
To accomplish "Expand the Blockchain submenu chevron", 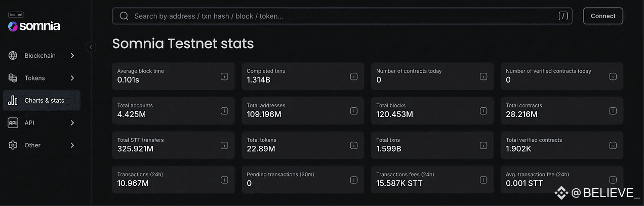I will coord(72,56).
